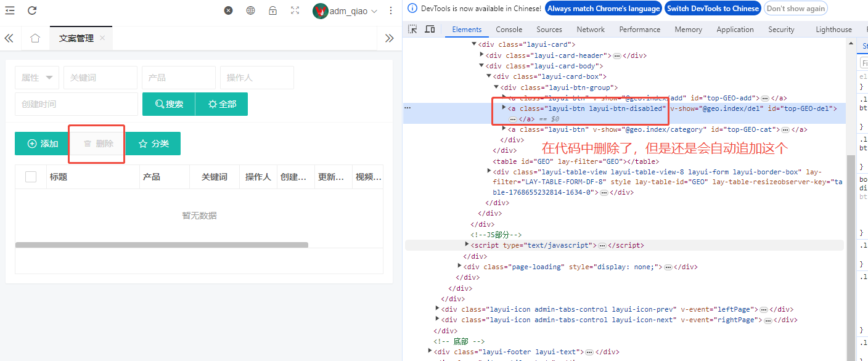This screenshot has width=868, height=361.
Task: Click the table horizontal scrollbar
Action: 162,245
